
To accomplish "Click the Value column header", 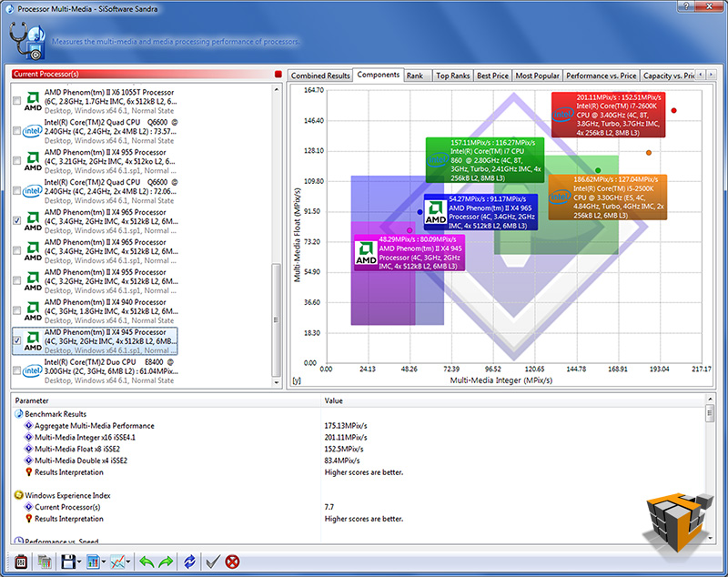I will click(x=513, y=400).
